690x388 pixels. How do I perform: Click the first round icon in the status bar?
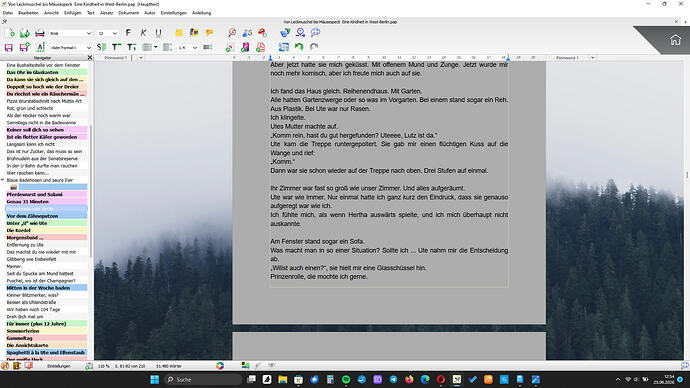(5, 366)
